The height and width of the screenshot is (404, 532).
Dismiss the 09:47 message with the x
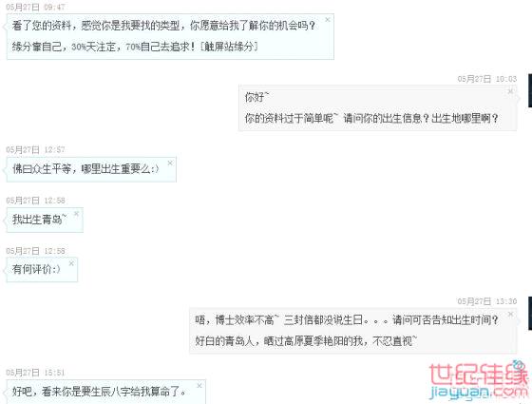[x=328, y=20]
